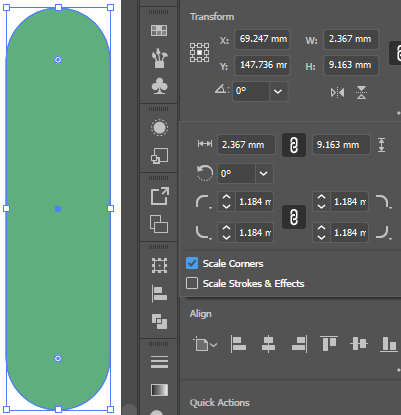Open bottom-left corner type dropdown

click(203, 232)
